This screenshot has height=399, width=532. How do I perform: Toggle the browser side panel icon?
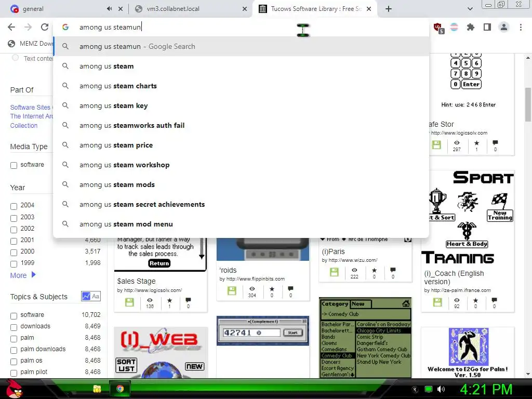[x=487, y=27]
